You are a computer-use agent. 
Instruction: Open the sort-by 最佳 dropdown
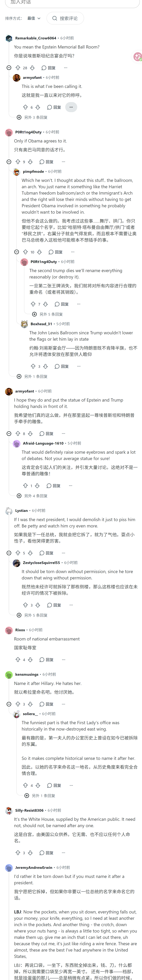[x=34, y=18]
